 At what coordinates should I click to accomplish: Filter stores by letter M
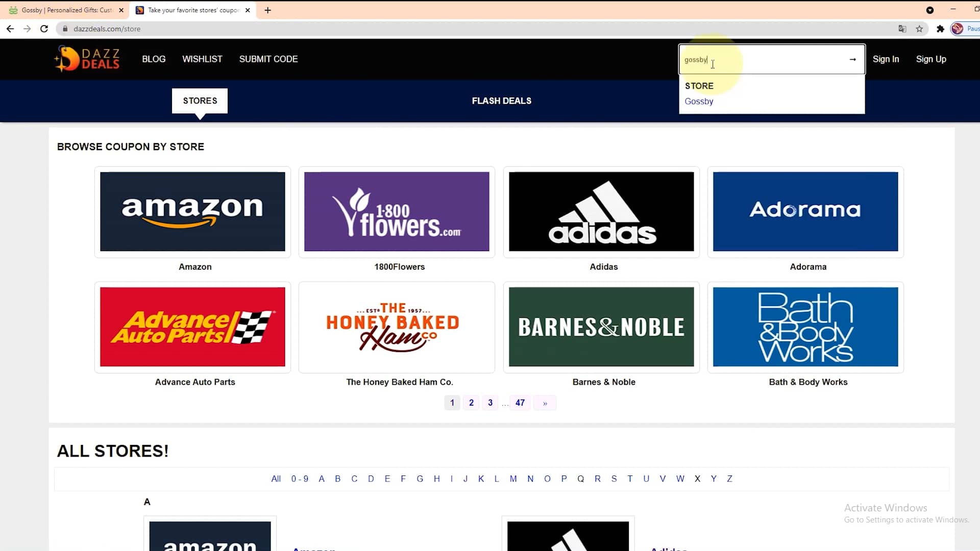(513, 479)
